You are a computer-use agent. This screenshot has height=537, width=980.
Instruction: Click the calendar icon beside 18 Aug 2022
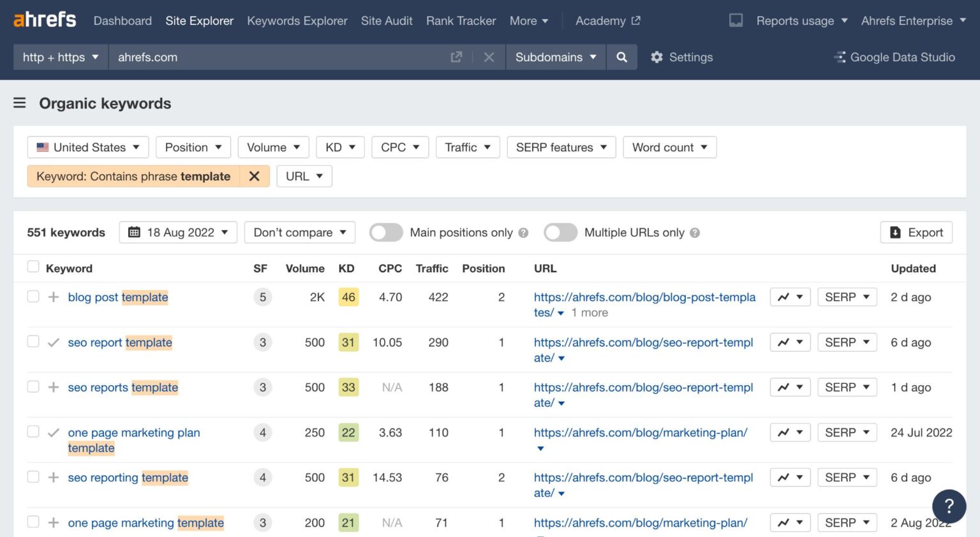coord(135,232)
